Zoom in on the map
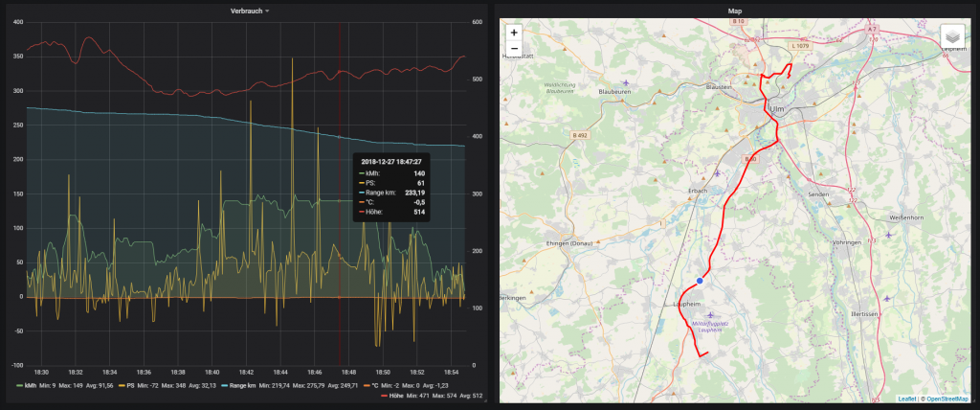The width and height of the screenshot is (980, 410). (514, 32)
